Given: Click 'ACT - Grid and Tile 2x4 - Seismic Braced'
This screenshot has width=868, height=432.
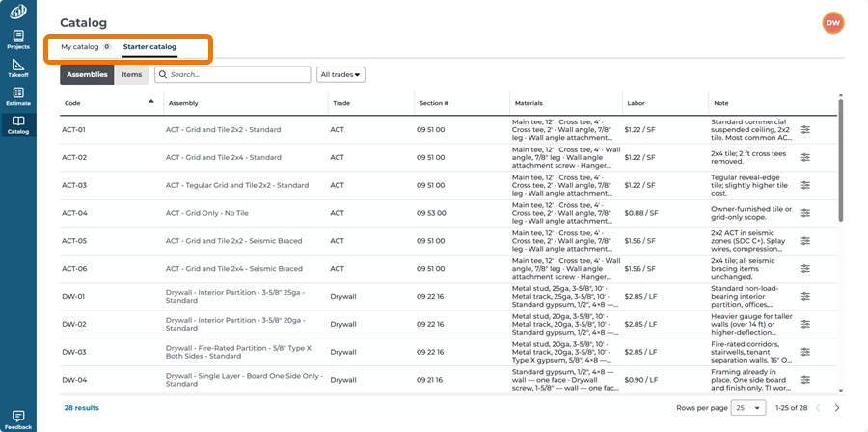Looking at the screenshot, I should [234, 269].
